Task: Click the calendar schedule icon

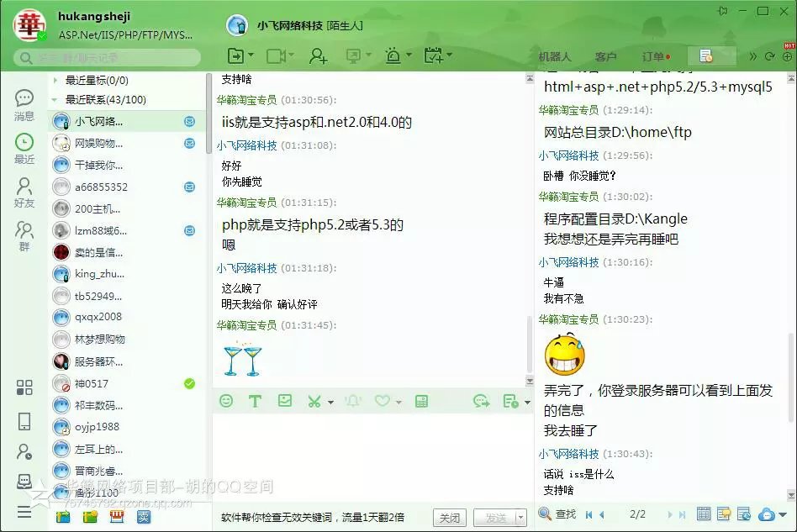Action: pyautogui.click(x=433, y=55)
